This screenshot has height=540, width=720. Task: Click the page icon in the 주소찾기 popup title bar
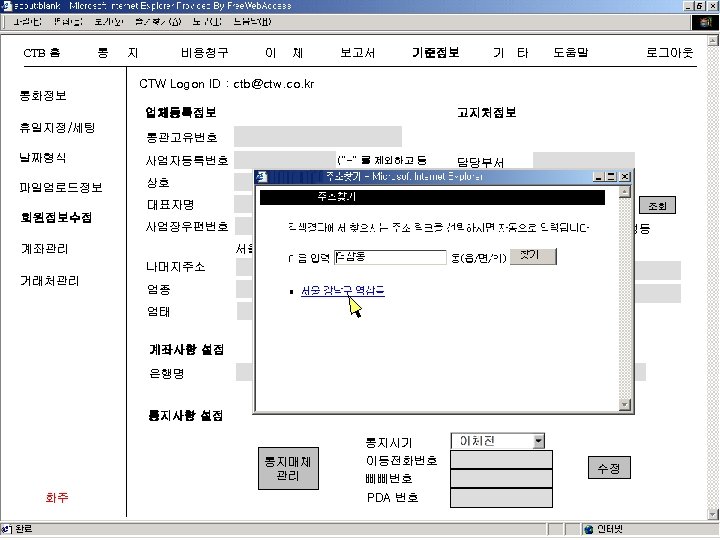[x=262, y=177]
